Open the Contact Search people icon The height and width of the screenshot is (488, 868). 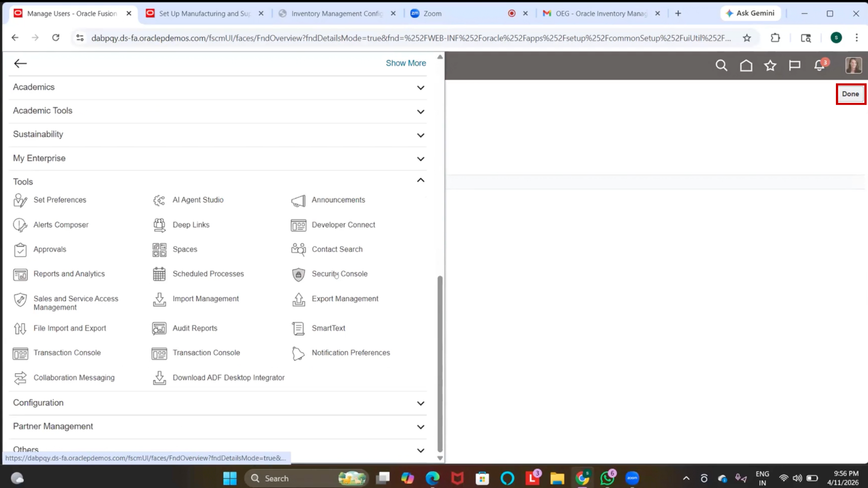click(x=298, y=249)
